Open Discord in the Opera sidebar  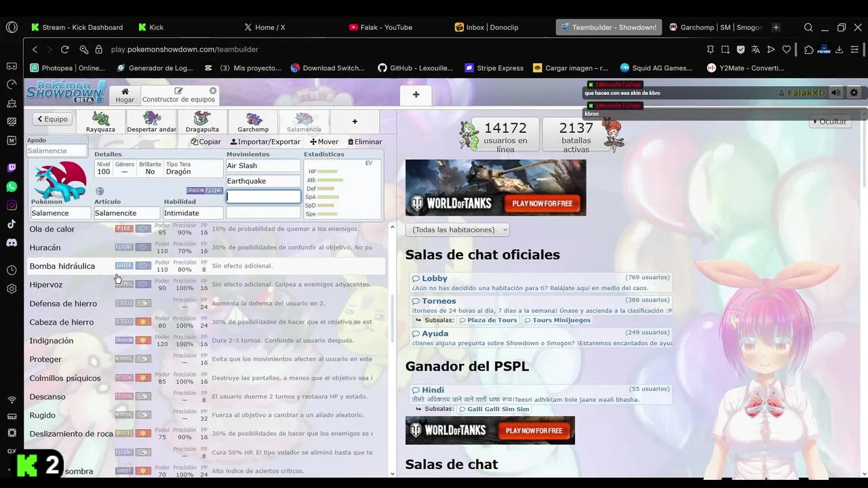point(12,242)
